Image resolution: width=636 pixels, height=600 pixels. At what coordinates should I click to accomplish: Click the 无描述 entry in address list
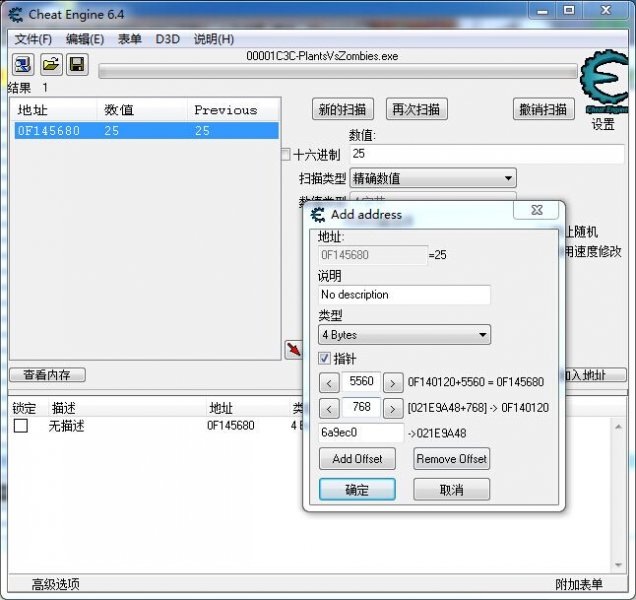[x=67, y=426]
